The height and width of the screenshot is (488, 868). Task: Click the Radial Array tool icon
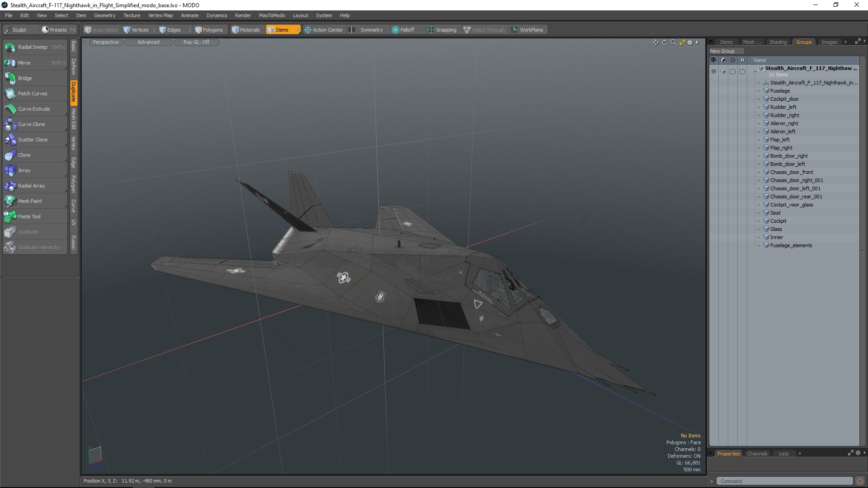click(10, 186)
